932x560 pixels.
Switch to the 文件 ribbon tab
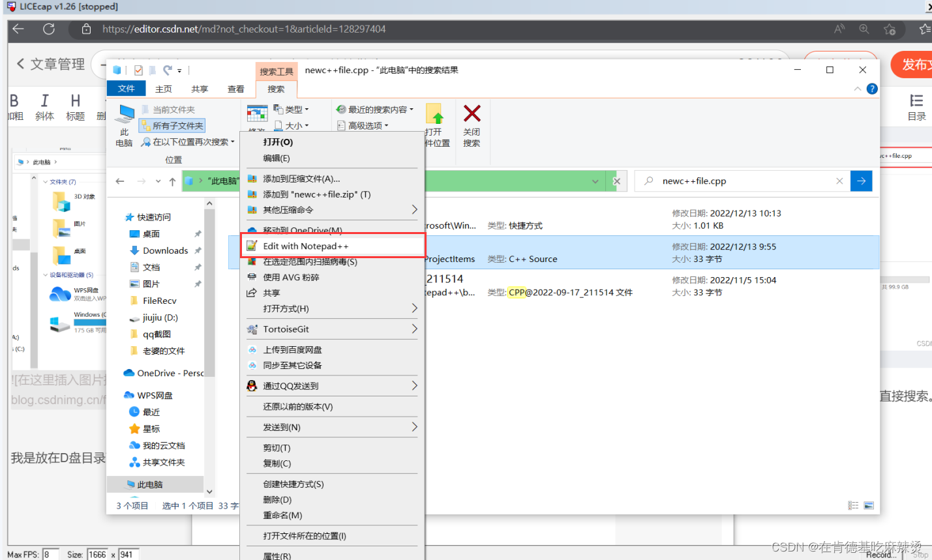(126, 89)
